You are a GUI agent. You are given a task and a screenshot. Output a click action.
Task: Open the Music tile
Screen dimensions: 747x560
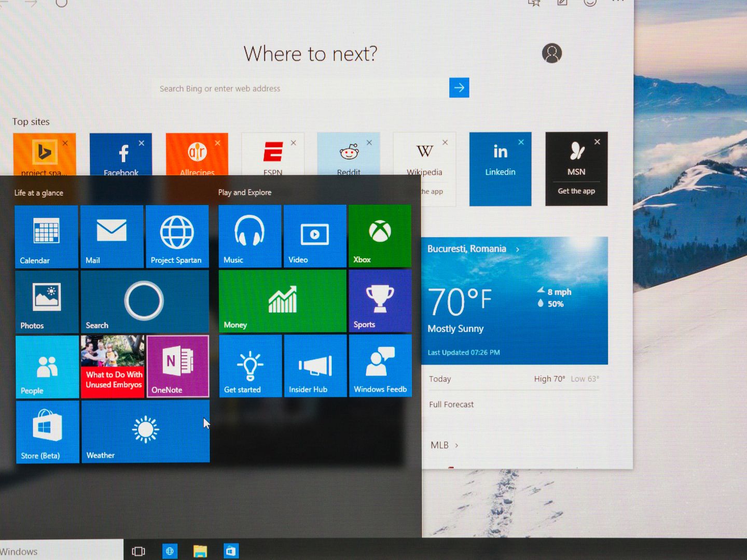click(250, 236)
